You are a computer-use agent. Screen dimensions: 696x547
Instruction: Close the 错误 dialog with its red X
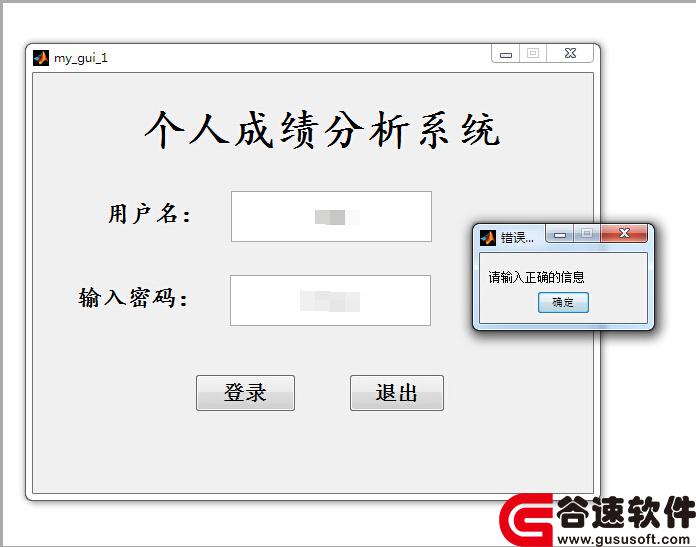(x=624, y=233)
